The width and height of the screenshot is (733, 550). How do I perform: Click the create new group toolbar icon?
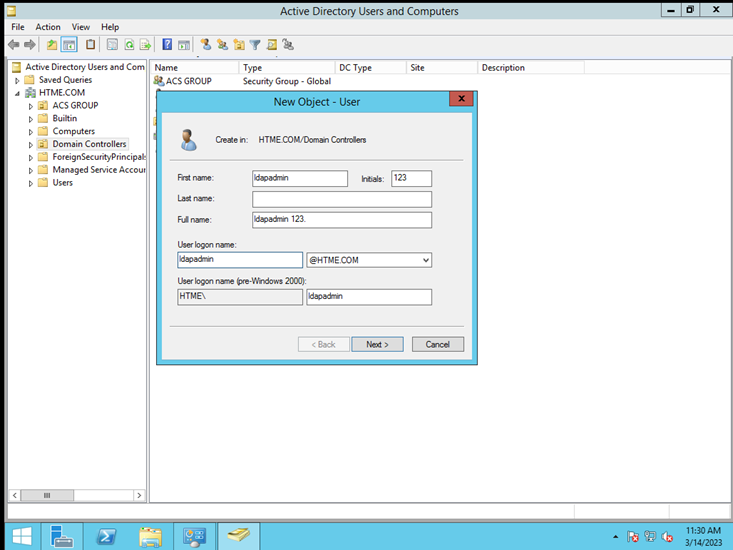222,45
